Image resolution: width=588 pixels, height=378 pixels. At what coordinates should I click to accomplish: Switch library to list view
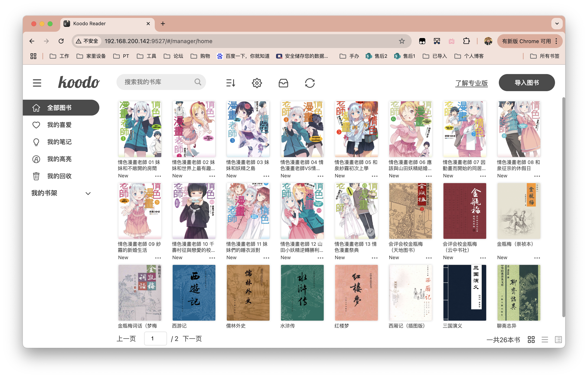pos(545,340)
